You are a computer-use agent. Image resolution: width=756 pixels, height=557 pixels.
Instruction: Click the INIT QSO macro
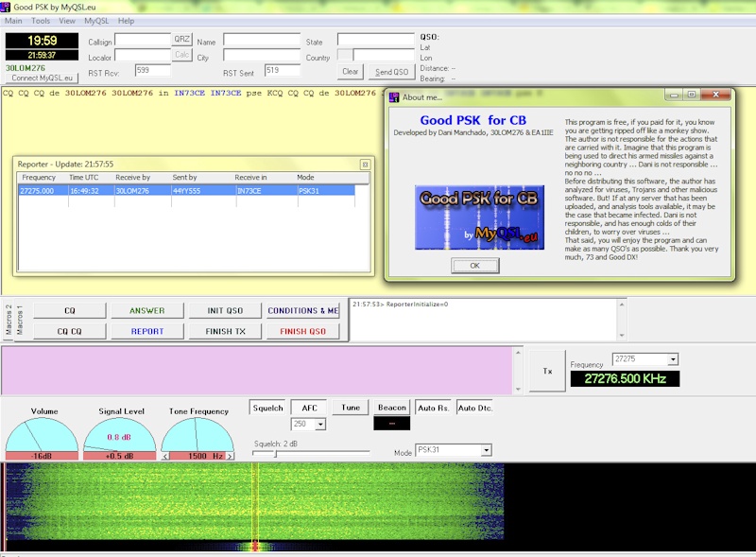(225, 310)
